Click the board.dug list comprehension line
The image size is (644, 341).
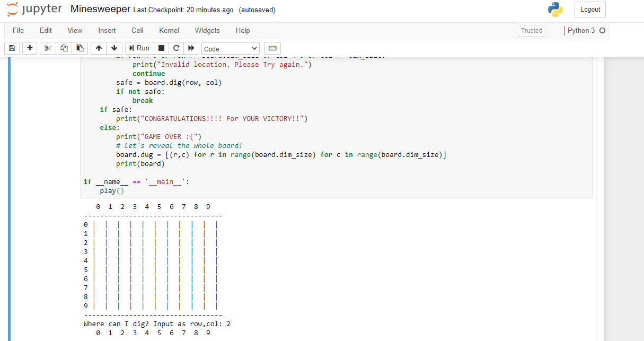pos(281,154)
